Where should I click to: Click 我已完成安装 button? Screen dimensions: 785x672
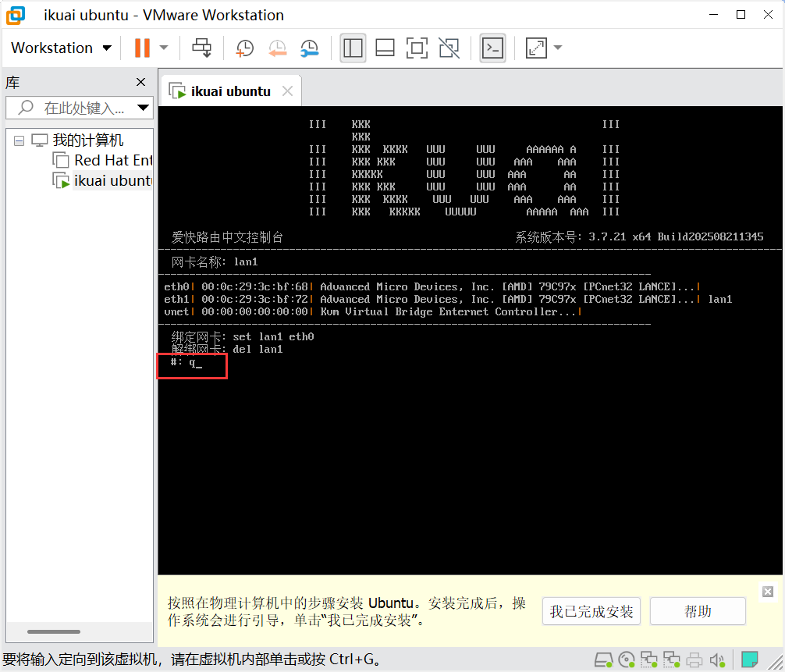tap(591, 611)
